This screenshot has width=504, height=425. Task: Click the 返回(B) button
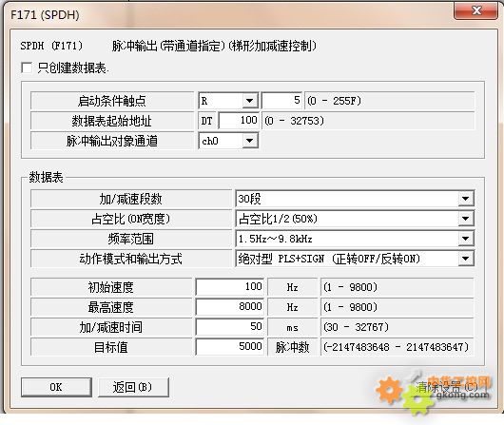[x=133, y=387]
